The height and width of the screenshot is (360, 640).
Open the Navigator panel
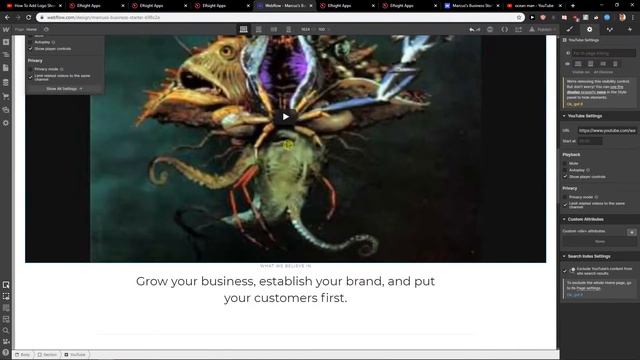click(x=6, y=55)
